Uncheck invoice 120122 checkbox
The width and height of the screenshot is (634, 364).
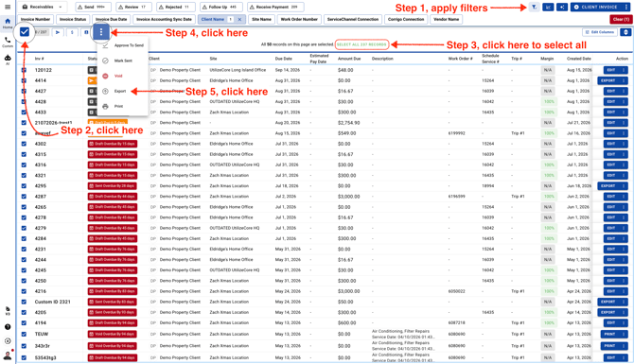[24, 70]
